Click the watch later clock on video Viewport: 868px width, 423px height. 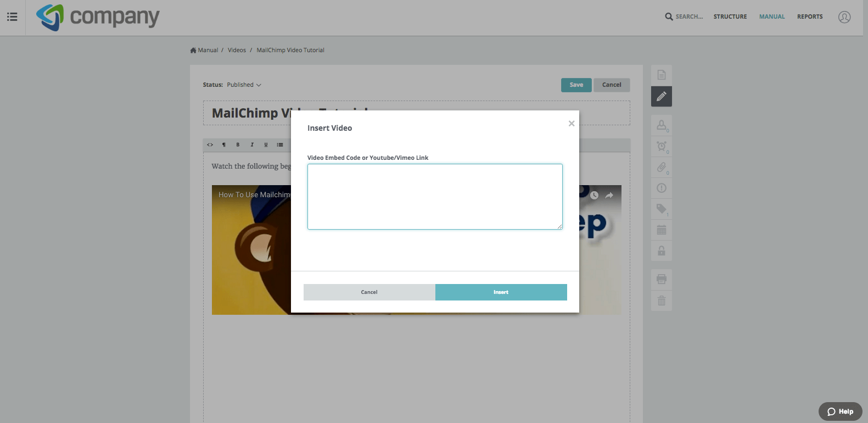(594, 195)
